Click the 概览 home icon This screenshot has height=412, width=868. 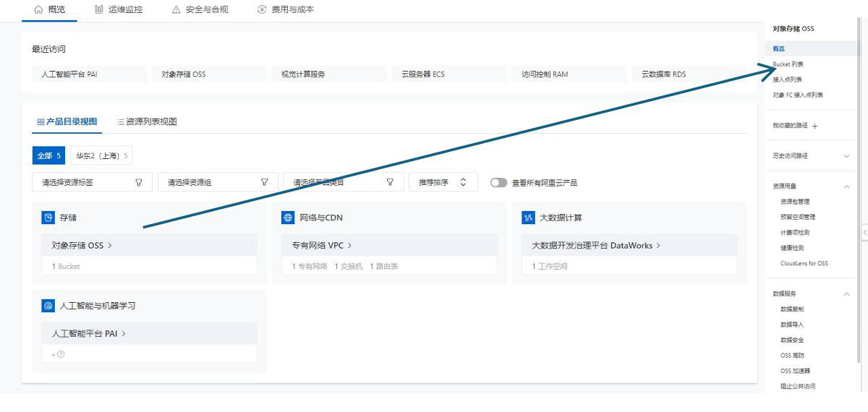(38, 9)
